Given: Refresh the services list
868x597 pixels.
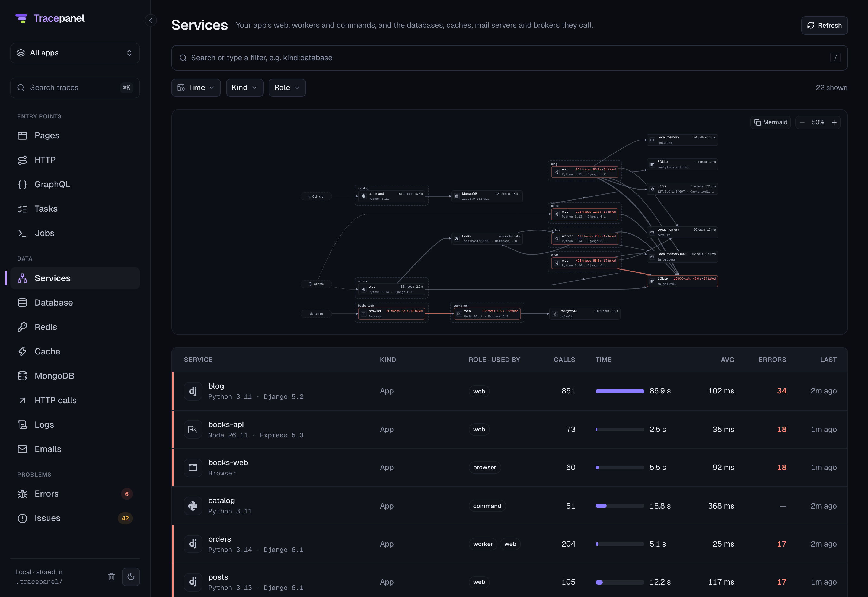Looking at the screenshot, I should click(824, 26).
